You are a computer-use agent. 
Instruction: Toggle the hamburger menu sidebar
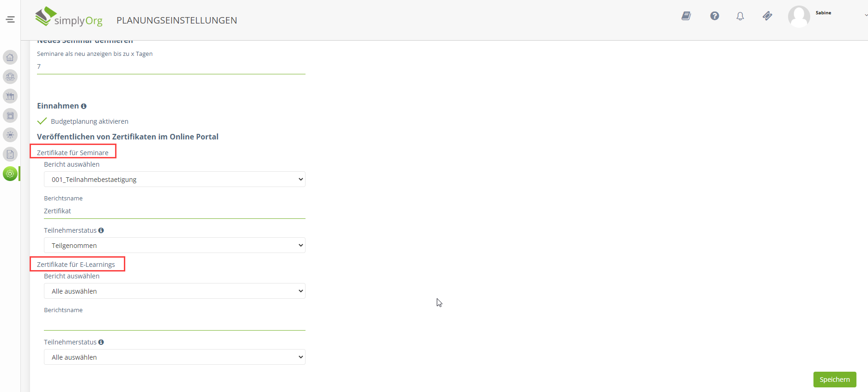coord(10,19)
